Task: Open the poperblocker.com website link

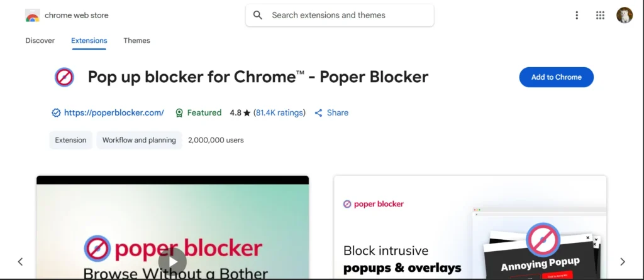Action: tap(114, 113)
